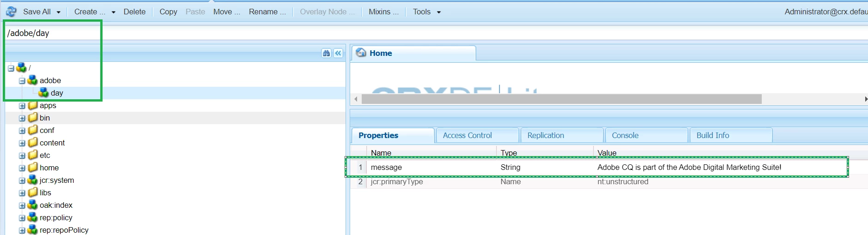Screen dimensions: 868x235
Task: Open the Mixins ... dialog
Action: 384,12
